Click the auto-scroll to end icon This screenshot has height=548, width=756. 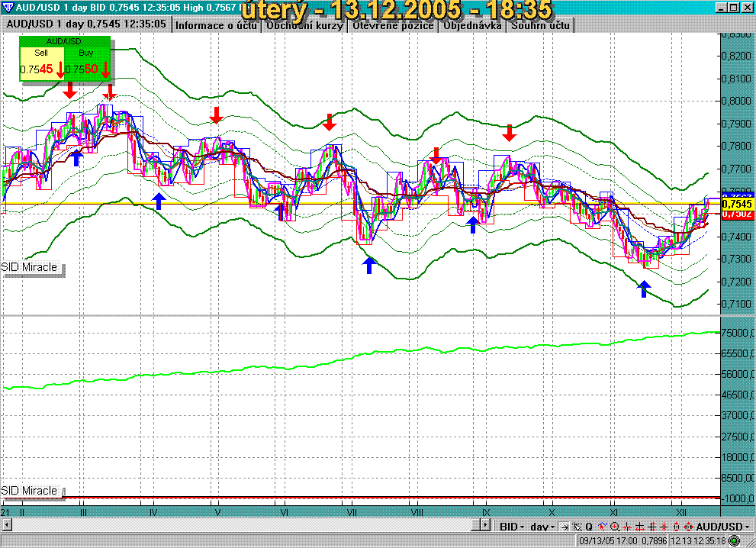tap(564, 527)
